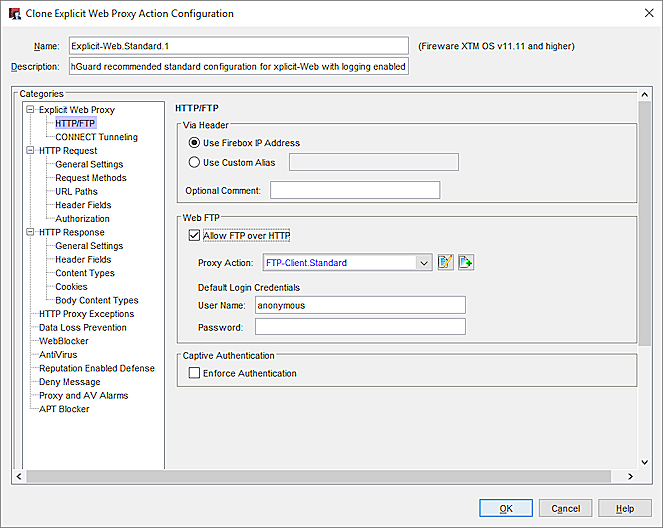This screenshot has height=528, width=663.
Task: Click the vertical scrollbar thumb
Action: pos(644,223)
